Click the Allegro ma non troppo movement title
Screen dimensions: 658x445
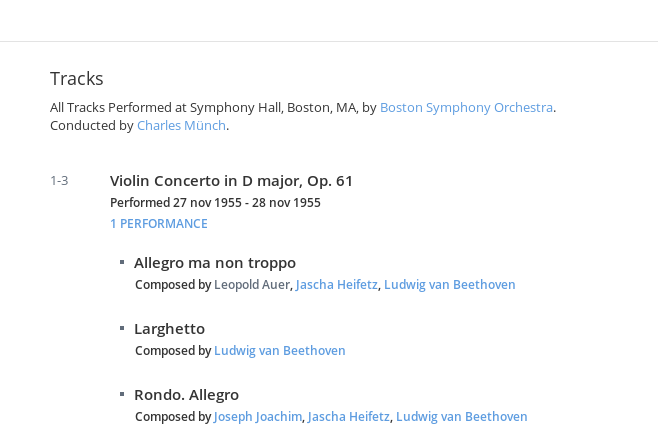[215, 263]
